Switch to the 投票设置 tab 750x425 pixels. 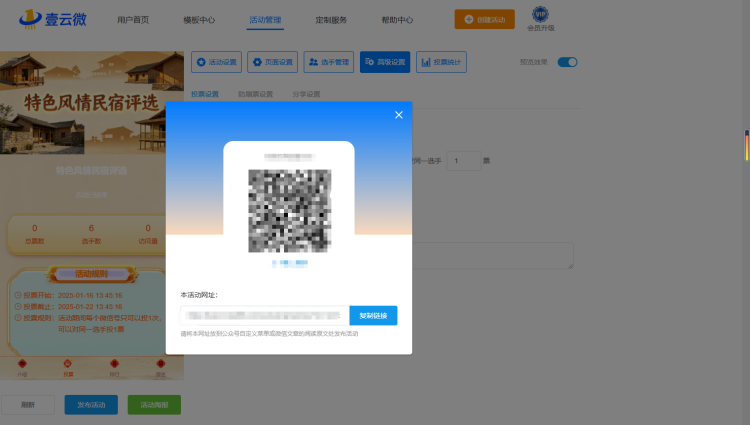(x=205, y=94)
